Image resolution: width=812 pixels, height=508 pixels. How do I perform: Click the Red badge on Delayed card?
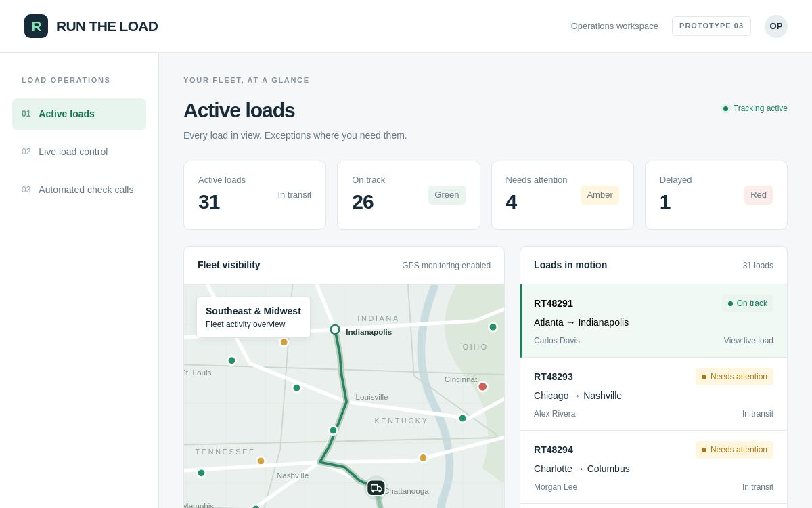point(759,195)
